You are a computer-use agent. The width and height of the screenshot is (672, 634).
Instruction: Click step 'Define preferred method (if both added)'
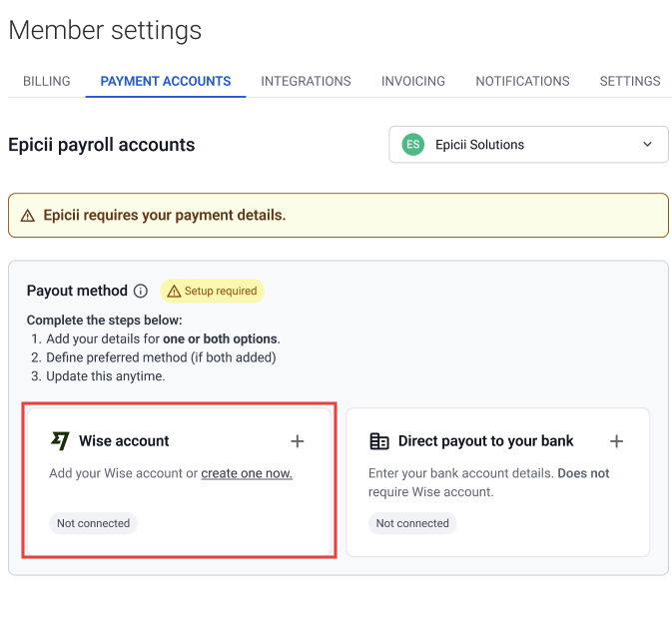[x=161, y=357]
